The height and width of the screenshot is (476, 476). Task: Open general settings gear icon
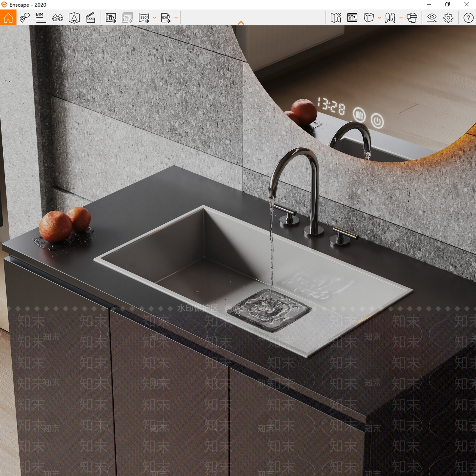click(x=448, y=18)
